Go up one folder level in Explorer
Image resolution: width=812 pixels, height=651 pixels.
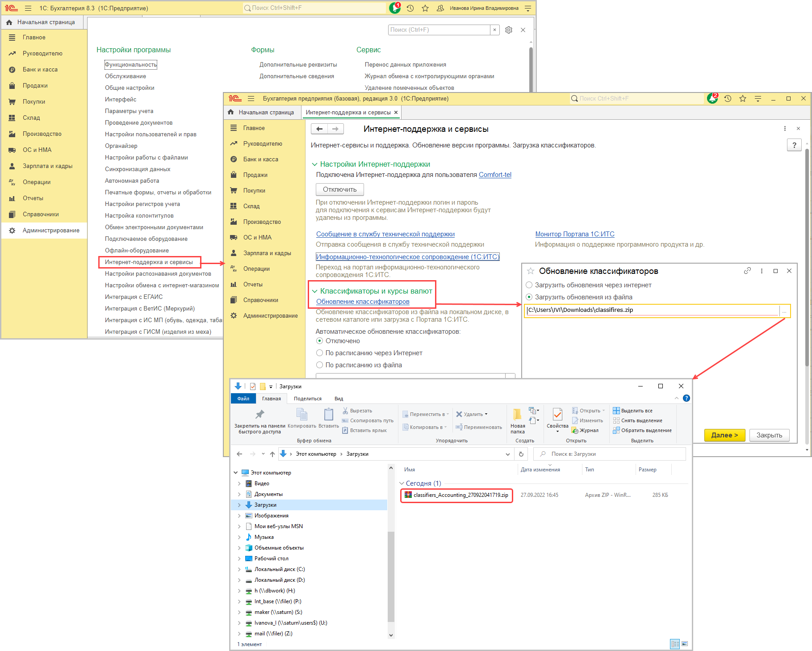tap(272, 454)
